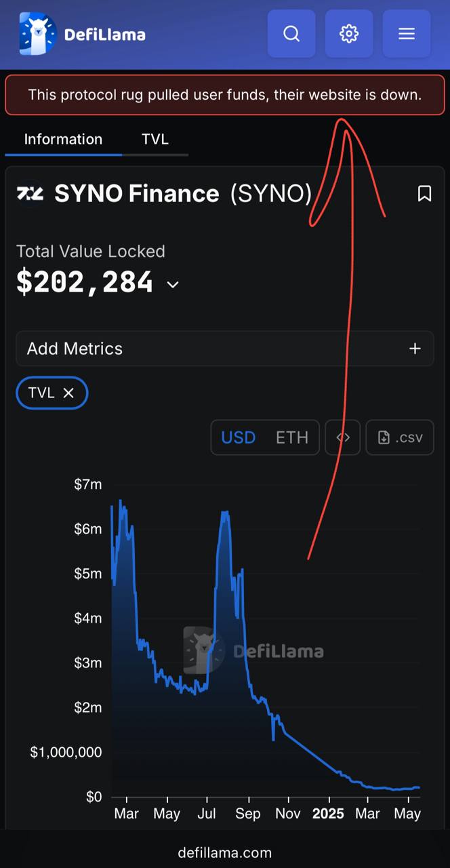This screenshot has width=450, height=868.
Task: Open the hamburger menu
Action: pyautogui.click(x=407, y=33)
